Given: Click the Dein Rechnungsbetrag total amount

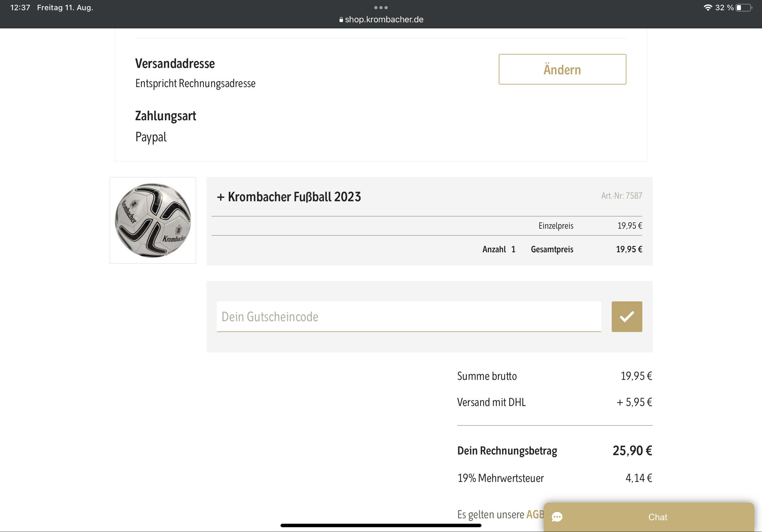Looking at the screenshot, I should click(x=632, y=450).
